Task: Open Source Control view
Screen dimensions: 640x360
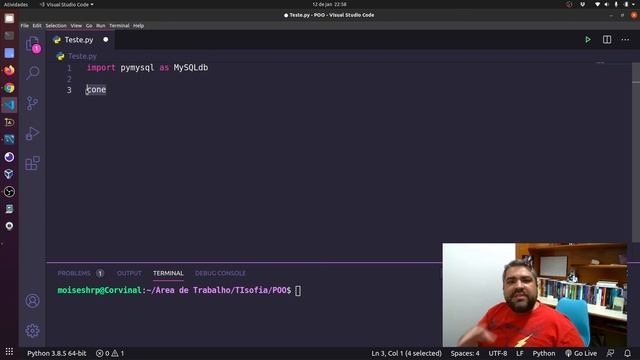Action: point(32,103)
